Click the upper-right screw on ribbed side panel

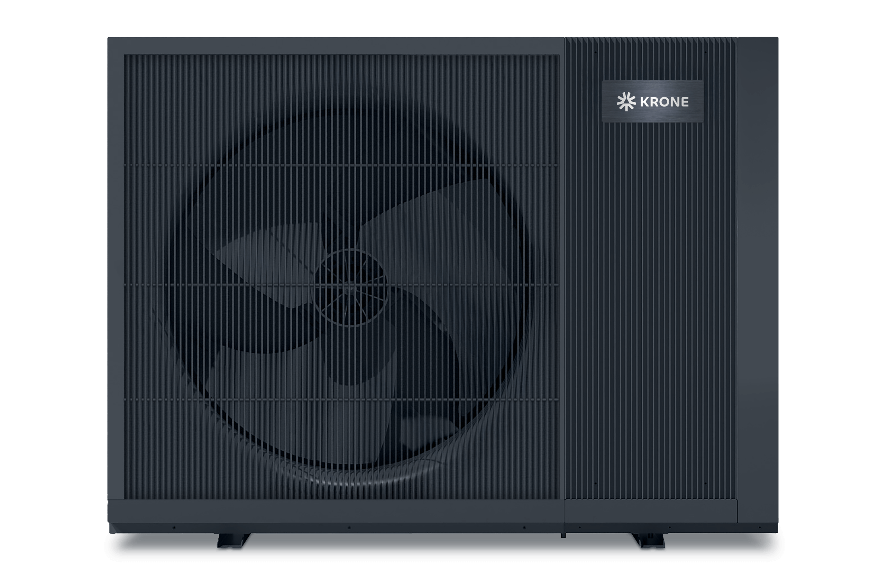tap(705, 53)
